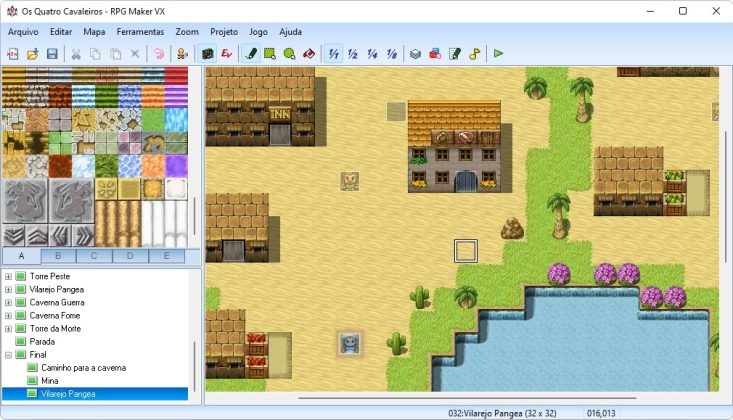Viewport: 733px width, 420px height.
Task: Open the Jogo menu
Action: point(258,32)
